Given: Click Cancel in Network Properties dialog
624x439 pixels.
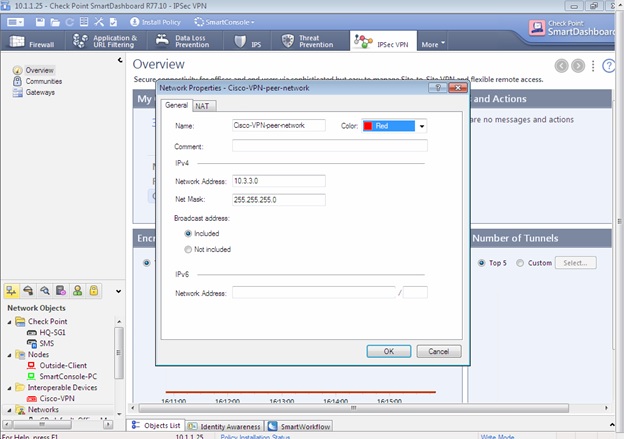Looking at the screenshot, I should click(439, 351).
